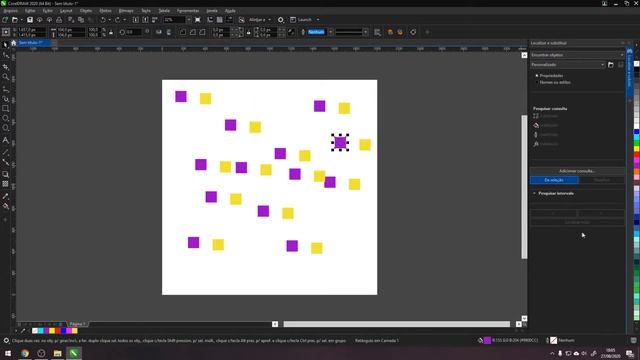Open the Ajuda menu

point(230,11)
